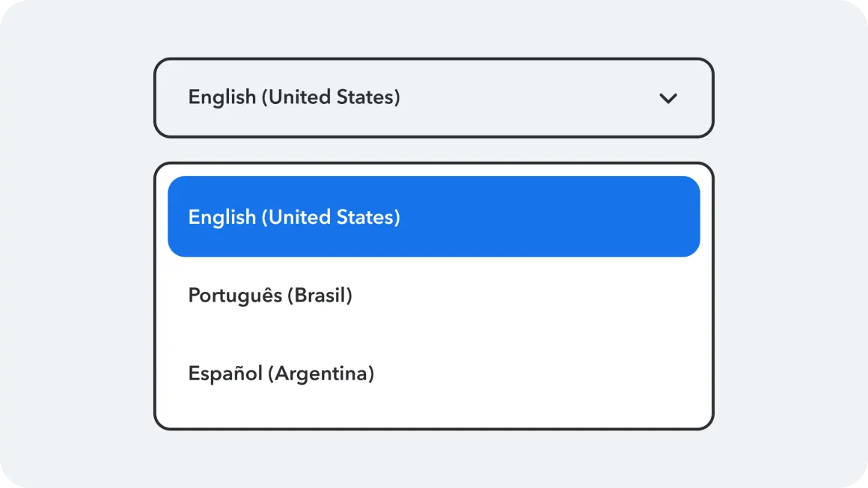Image resolution: width=868 pixels, height=488 pixels.
Task: Select Español (Argentina) language option
Action: coord(433,373)
